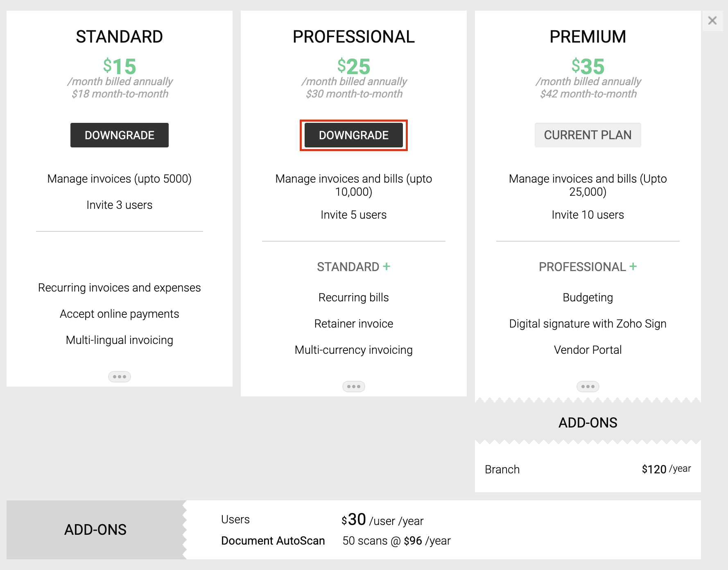Viewport: 728px width, 570px height.
Task: Click the Current Plan button under Premium
Action: [x=588, y=135]
